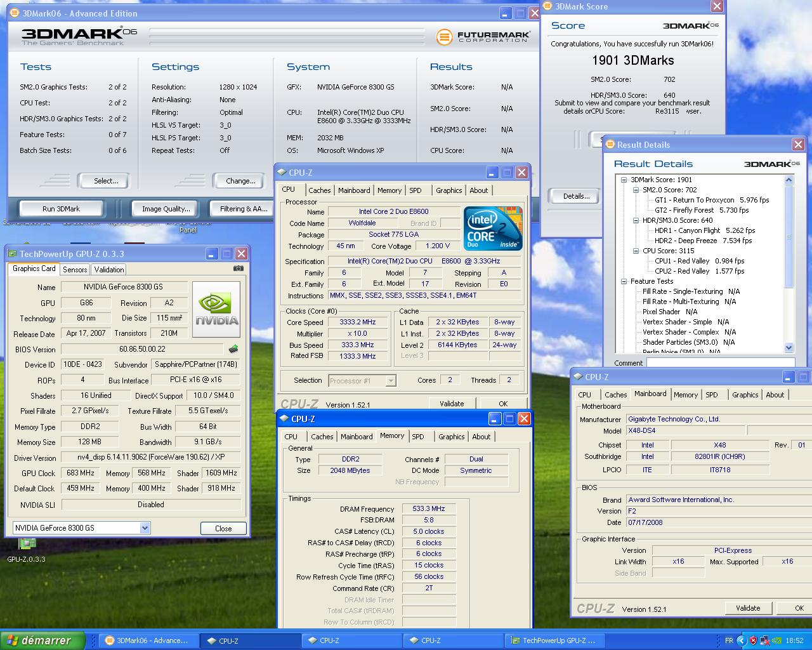Open Graphics tab in CPU-Z Mainboard window
Viewport: 812px width, 650px height.
pyautogui.click(x=745, y=395)
